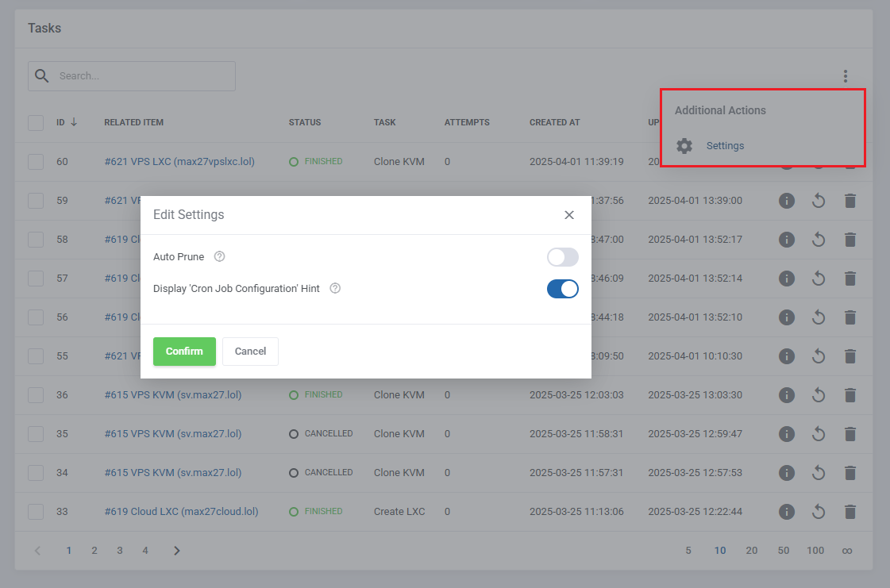Check the box for task 60
This screenshot has width=890, height=588.
click(x=36, y=162)
